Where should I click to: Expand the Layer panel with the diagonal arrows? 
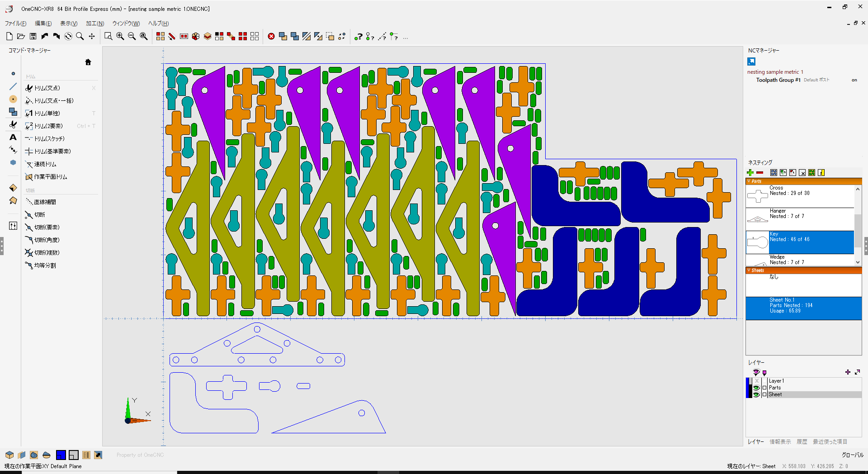click(857, 372)
